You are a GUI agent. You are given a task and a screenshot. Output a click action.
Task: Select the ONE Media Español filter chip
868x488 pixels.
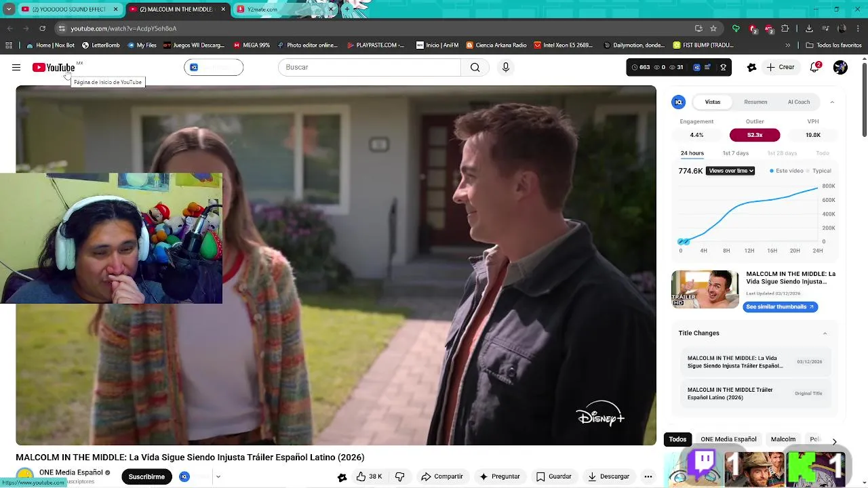[728, 439]
